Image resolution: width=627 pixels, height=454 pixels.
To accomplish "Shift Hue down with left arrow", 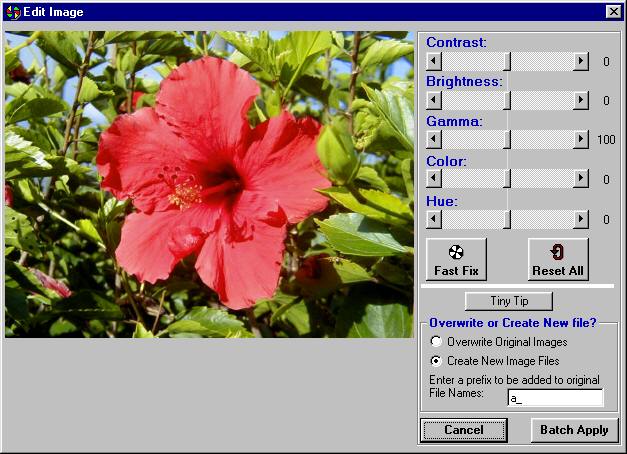I will pos(434,219).
